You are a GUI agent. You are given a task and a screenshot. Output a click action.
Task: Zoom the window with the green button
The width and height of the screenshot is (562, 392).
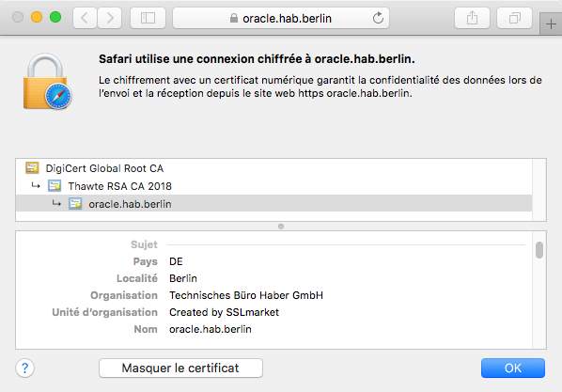[x=55, y=17]
